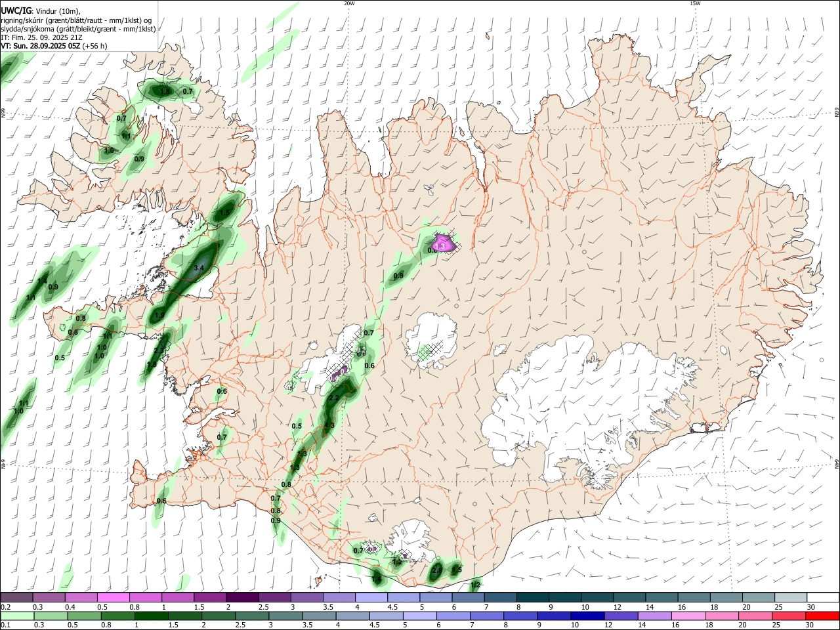The image size is (840, 630).
Task: Pick top-row white swatch after 30
Action: [824, 597]
